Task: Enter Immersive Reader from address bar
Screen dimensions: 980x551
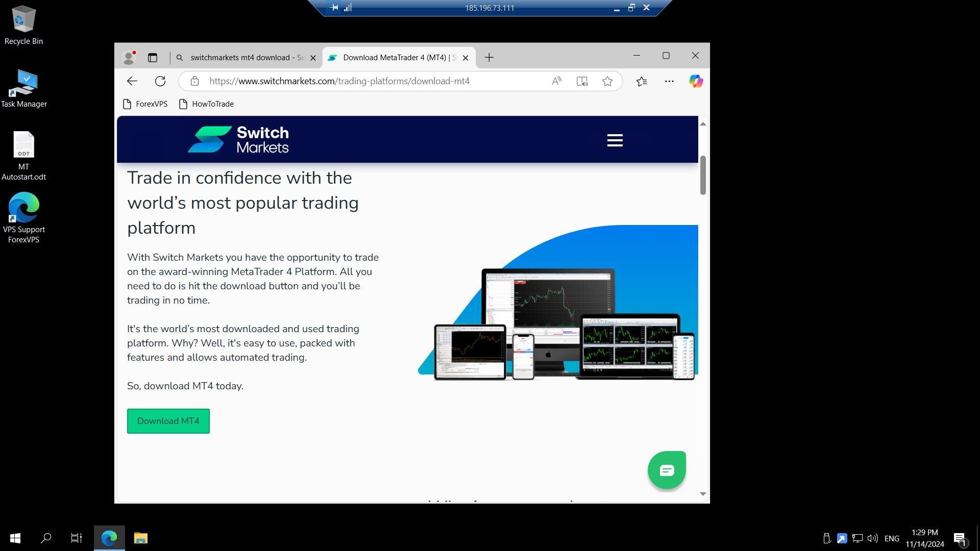Action: pyautogui.click(x=582, y=81)
